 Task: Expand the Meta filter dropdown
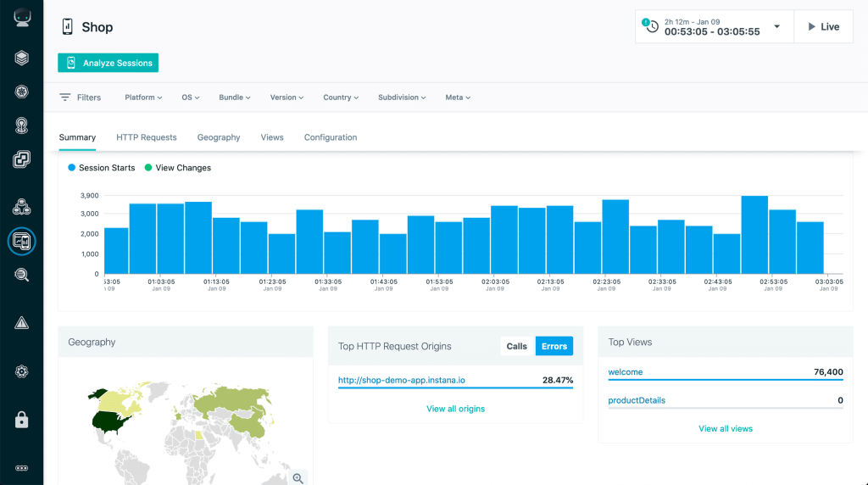pos(458,98)
